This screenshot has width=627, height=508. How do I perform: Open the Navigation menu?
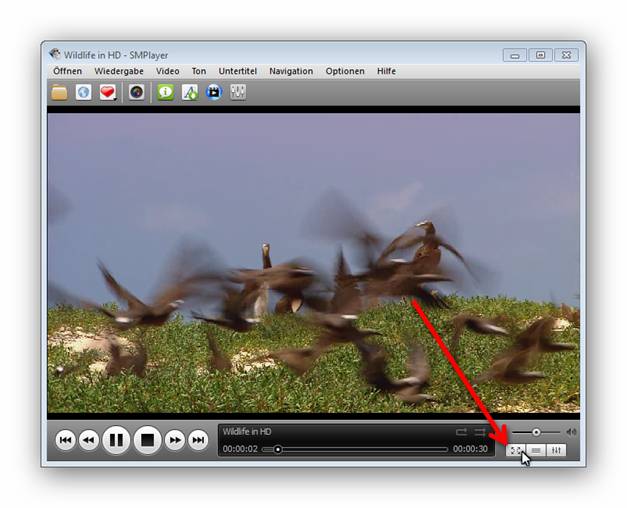[x=291, y=71]
